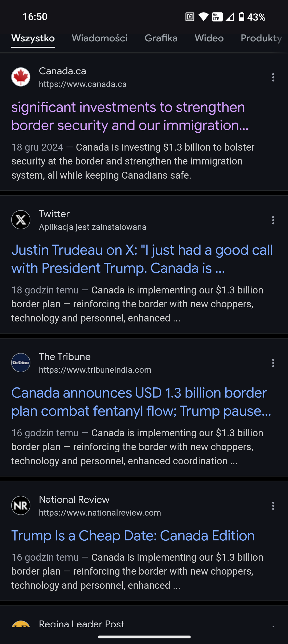Switch to the Wiadomości tab
Image resolution: width=288 pixels, height=644 pixels.
[99, 38]
